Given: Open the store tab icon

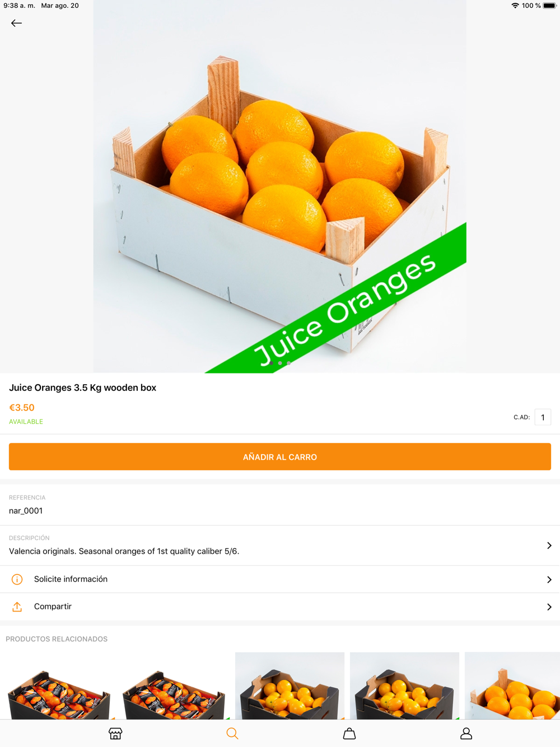Looking at the screenshot, I should point(115,734).
